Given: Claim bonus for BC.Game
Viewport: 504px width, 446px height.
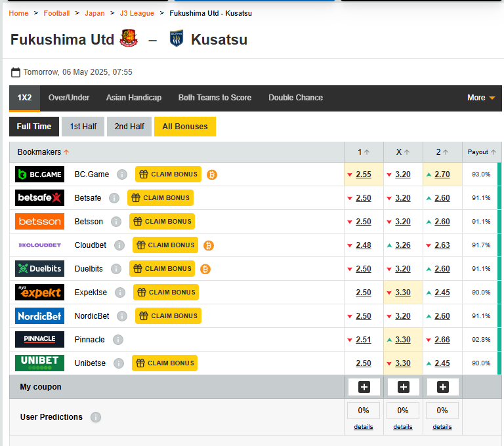Looking at the screenshot, I should 168,174.
